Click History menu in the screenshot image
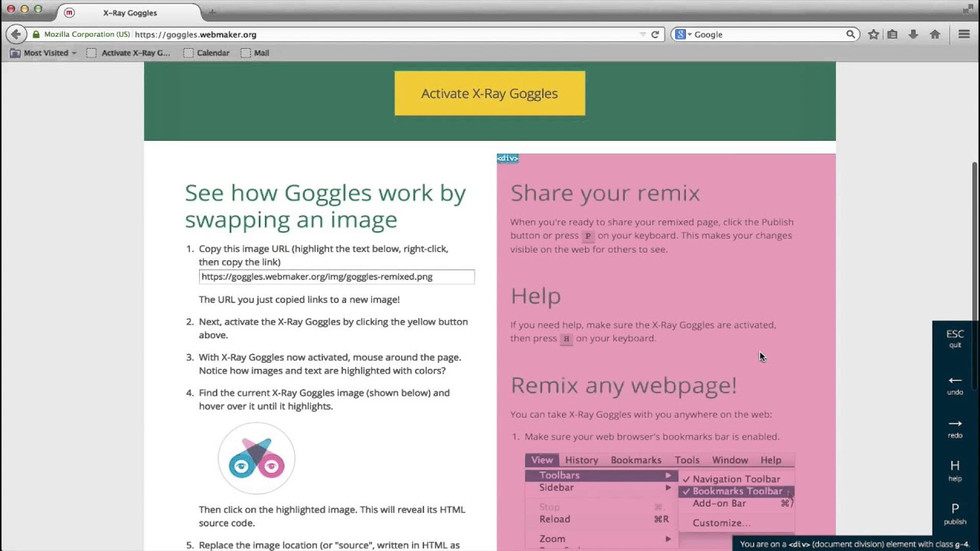This screenshot has width=980, height=551. click(581, 460)
